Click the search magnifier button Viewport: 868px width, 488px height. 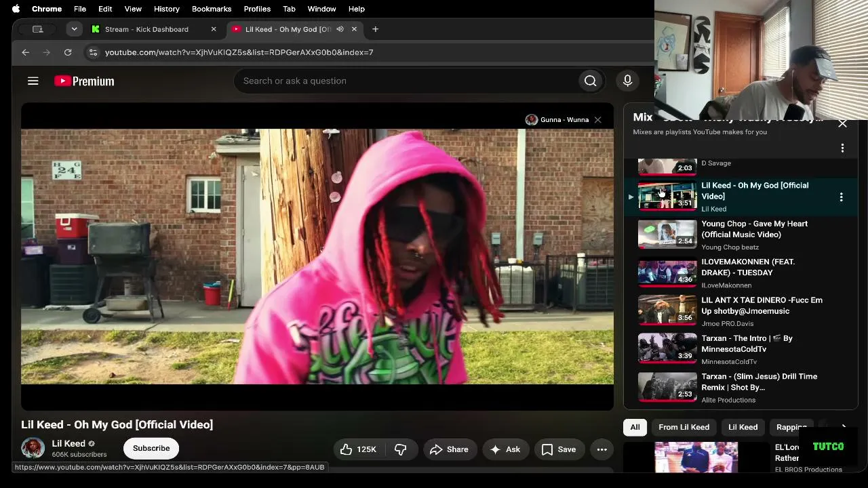591,81
